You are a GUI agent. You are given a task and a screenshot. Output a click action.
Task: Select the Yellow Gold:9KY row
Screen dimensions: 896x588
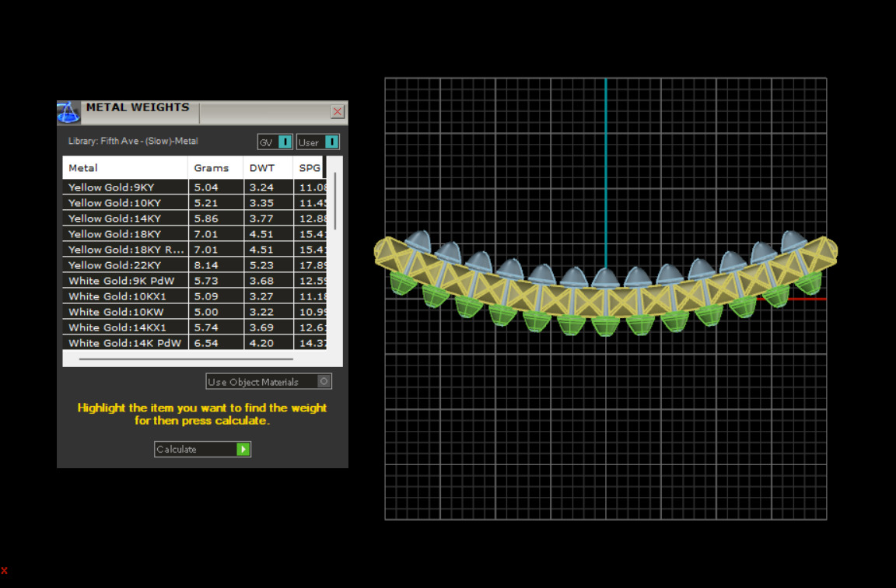coord(194,187)
